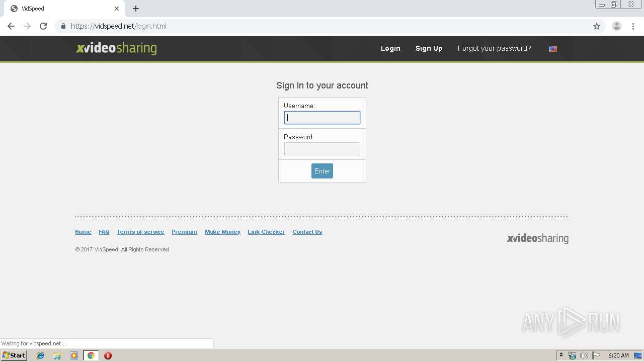Open the Link Checker footer link

(x=266, y=232)
